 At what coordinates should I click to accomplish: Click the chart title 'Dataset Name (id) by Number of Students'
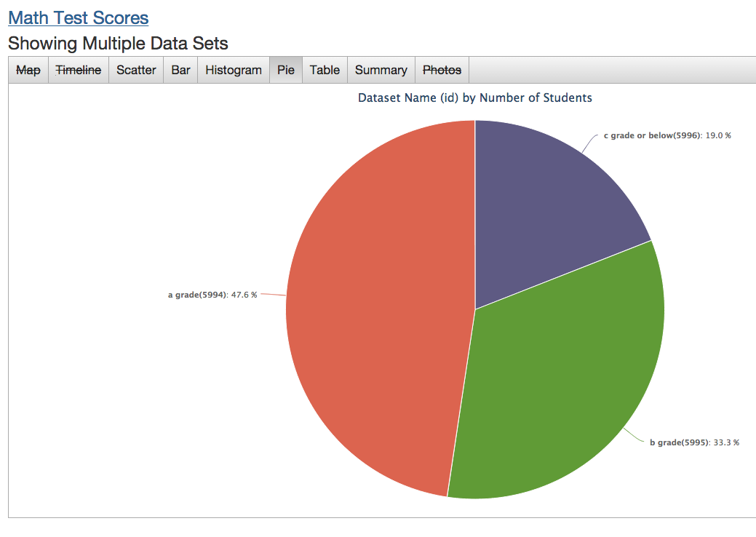474,98
